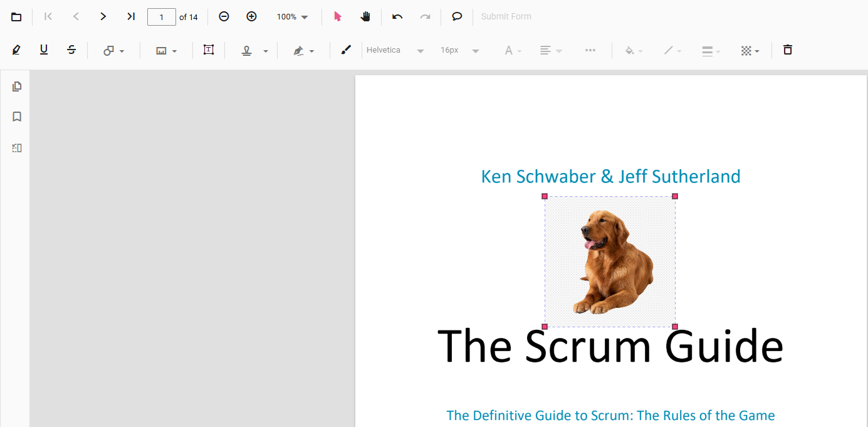Open the opacity settings dropdown
The image size is (868, 427).
[750, 51]
